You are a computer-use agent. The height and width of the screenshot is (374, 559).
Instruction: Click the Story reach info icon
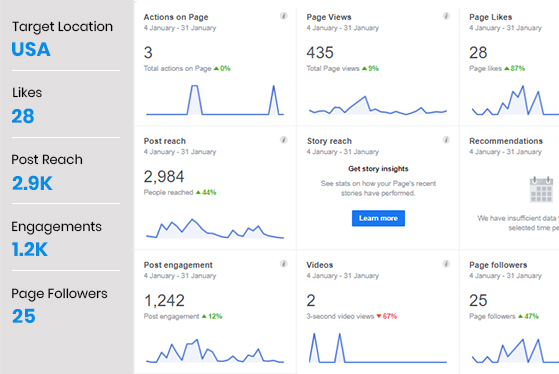click(x=446, y=140)
